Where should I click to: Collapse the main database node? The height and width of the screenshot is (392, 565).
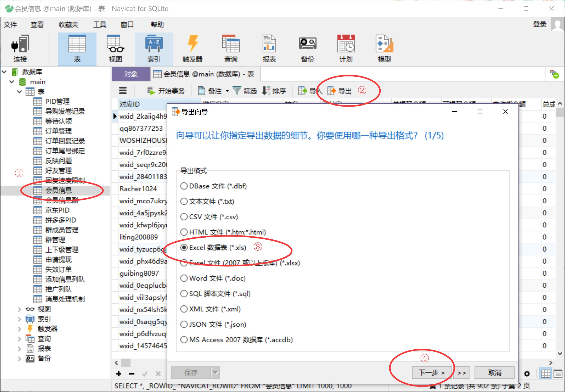pos(12,82)
